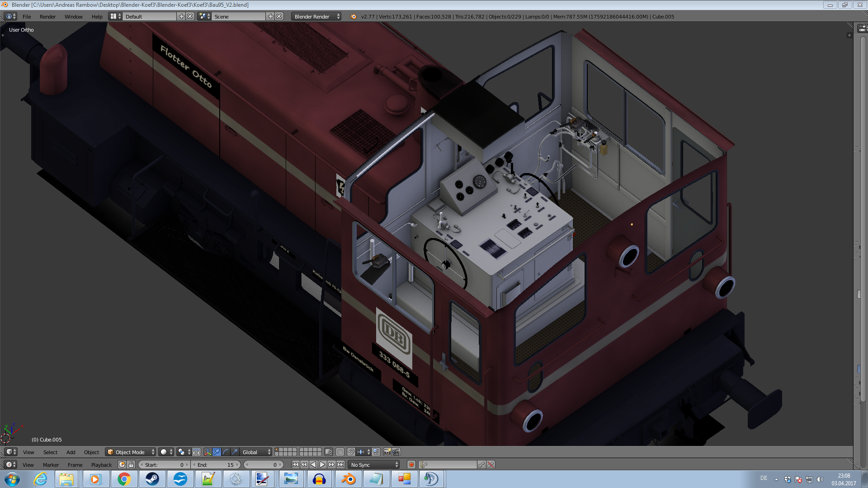Select Blender Render engine selector
The height and width of the screenshot is (488, 868).
point(316,17)
